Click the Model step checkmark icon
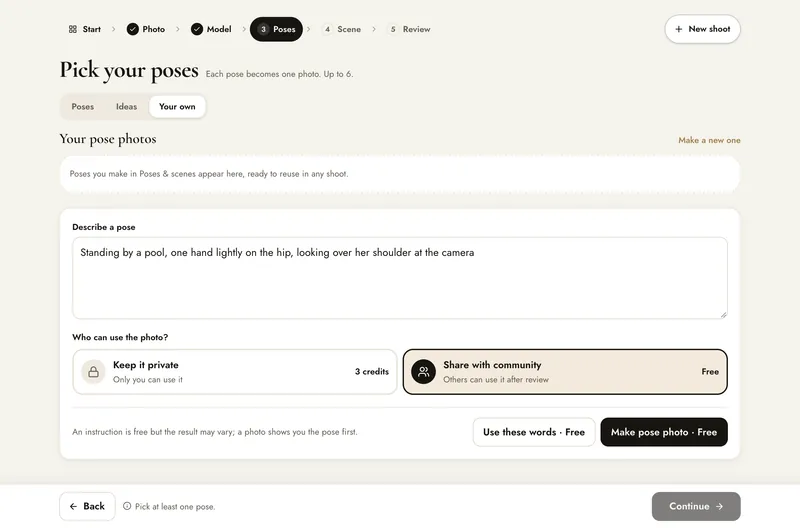Image resolution: width=800 pixels, height=528 pixels. (197, 29)
